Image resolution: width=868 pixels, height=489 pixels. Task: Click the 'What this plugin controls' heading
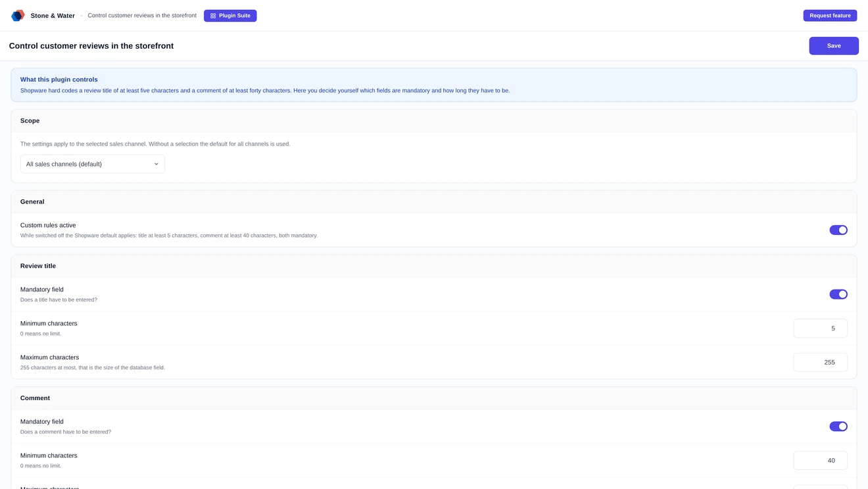pos(59,80)
